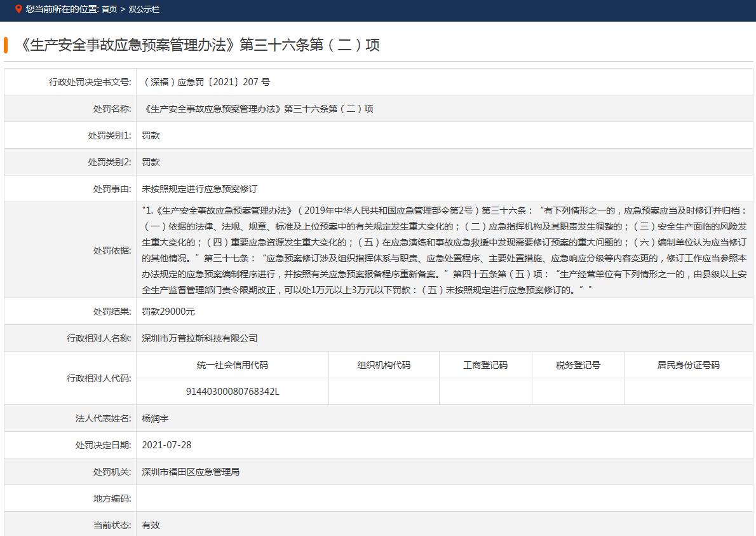Viewport: 756px width, 536px height.
Task: Click the penalty result 罚款29000元
Action: 168,312
